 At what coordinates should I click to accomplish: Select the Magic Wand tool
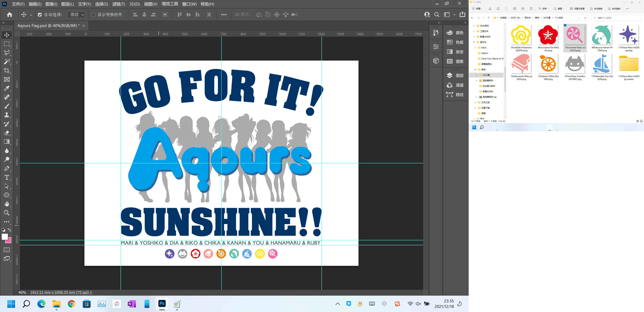click(x=7, y=62)
